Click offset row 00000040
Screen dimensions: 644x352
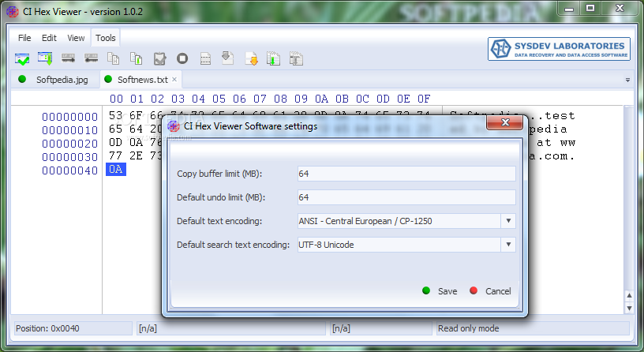point(69,170)
